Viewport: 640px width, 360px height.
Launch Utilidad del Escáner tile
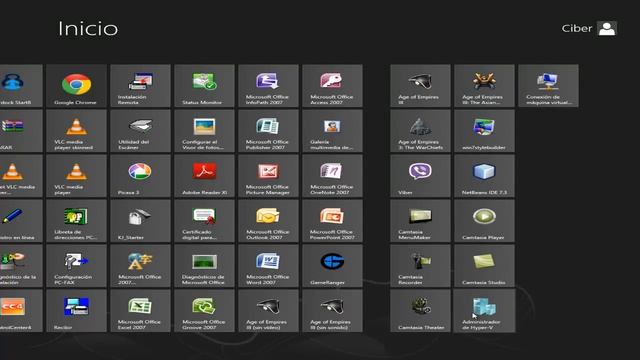point(140,131)
